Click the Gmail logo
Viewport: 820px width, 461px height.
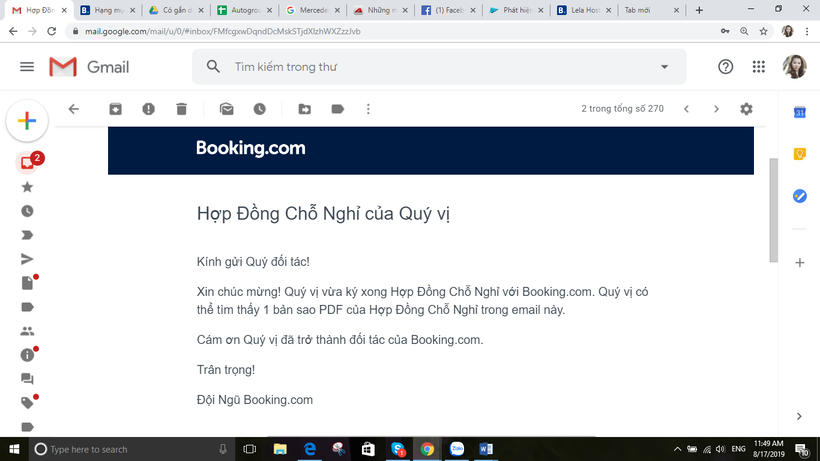point(89,67)
